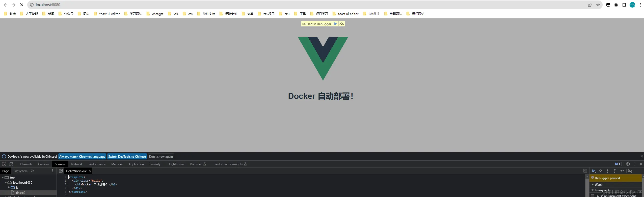View site information for localhost
644x197 pixels.
32,5
